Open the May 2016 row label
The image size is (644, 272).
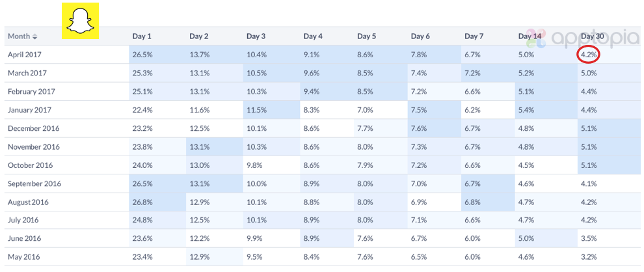(x=25, y=256)
